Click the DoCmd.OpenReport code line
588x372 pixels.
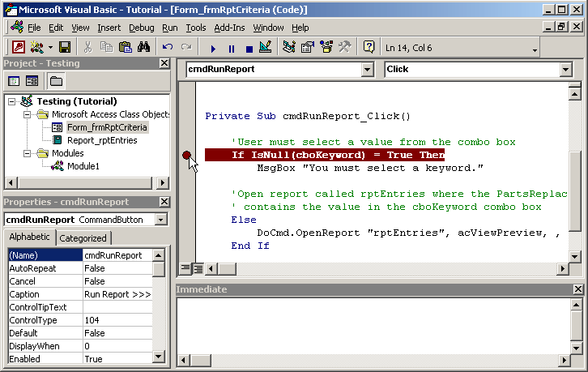pos(408,233)
